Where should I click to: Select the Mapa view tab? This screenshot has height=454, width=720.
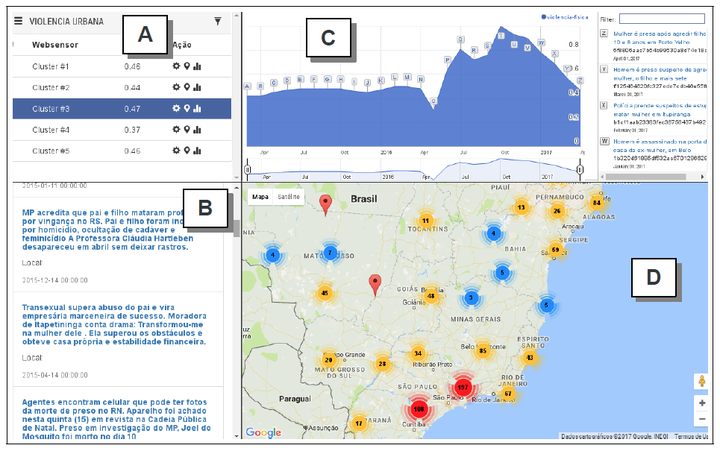point(260,197)
